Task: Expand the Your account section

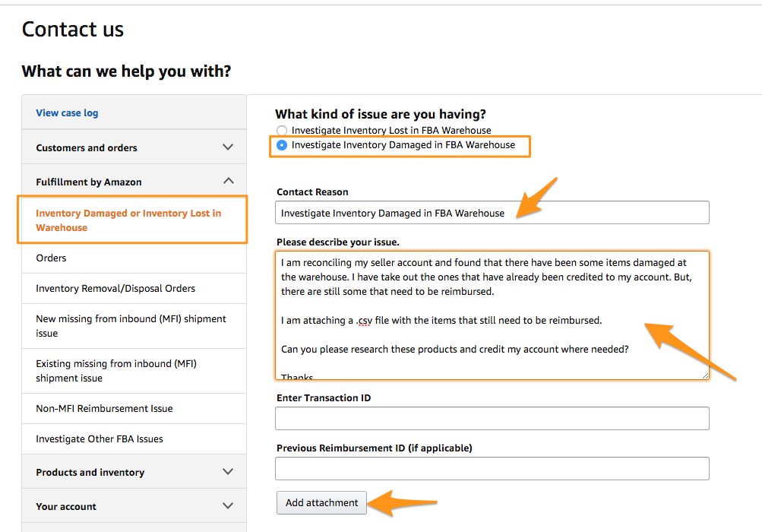Action: 227,506
